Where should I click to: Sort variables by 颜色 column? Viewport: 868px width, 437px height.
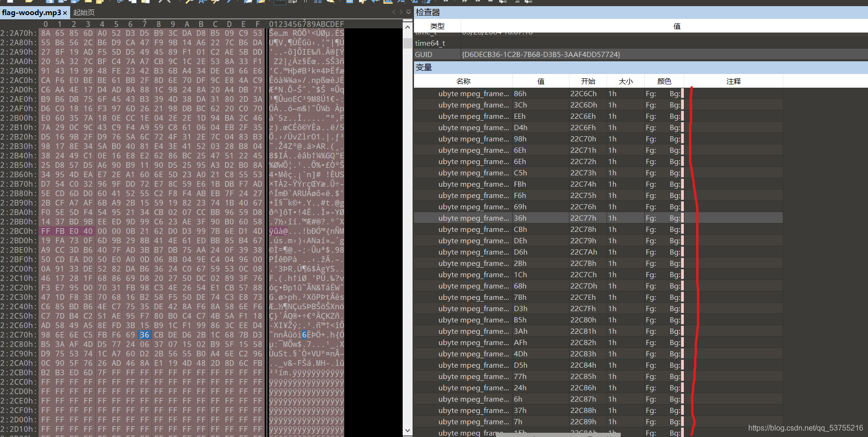click(664, 82)
